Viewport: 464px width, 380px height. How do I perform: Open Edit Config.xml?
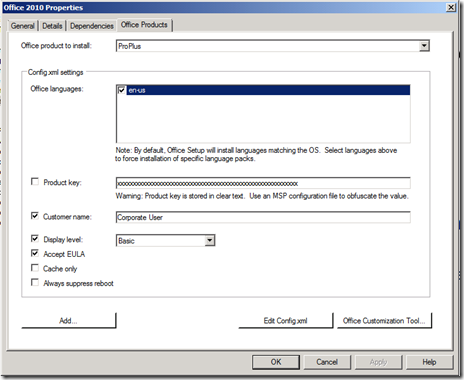pos(286,321)
